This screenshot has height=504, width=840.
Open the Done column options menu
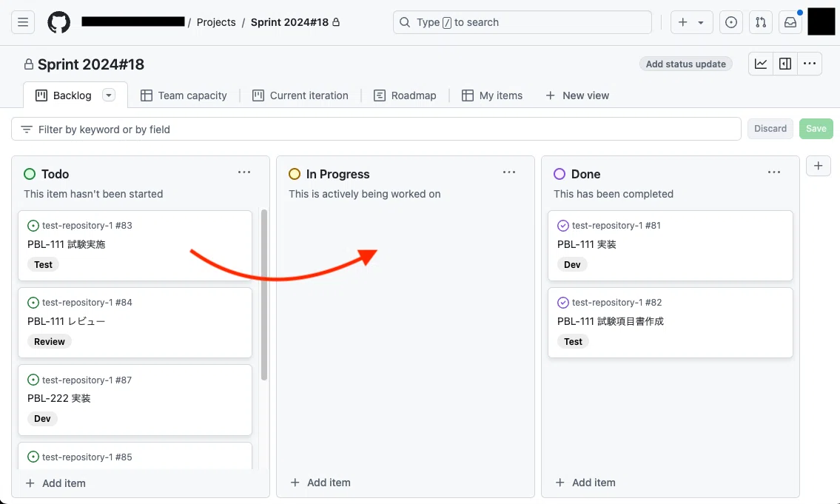pyautogui.click(x=774, y=172)
